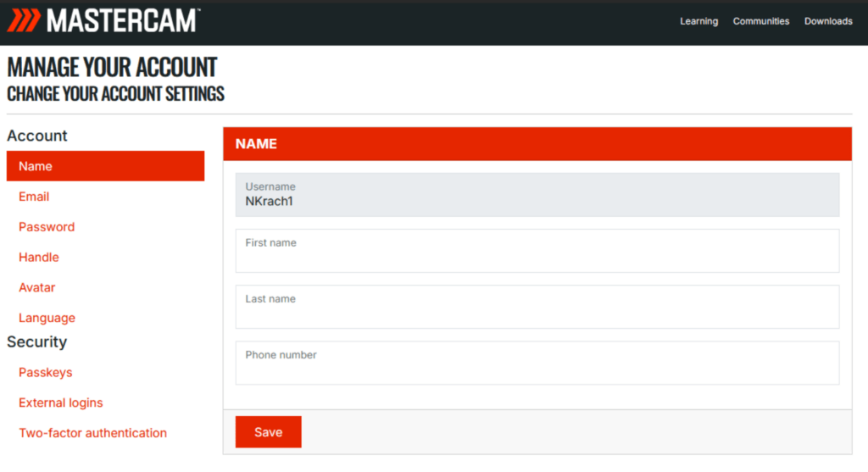868x472 pixels.
Task: Open the Language settings page
Action: [x=47, y=318]
